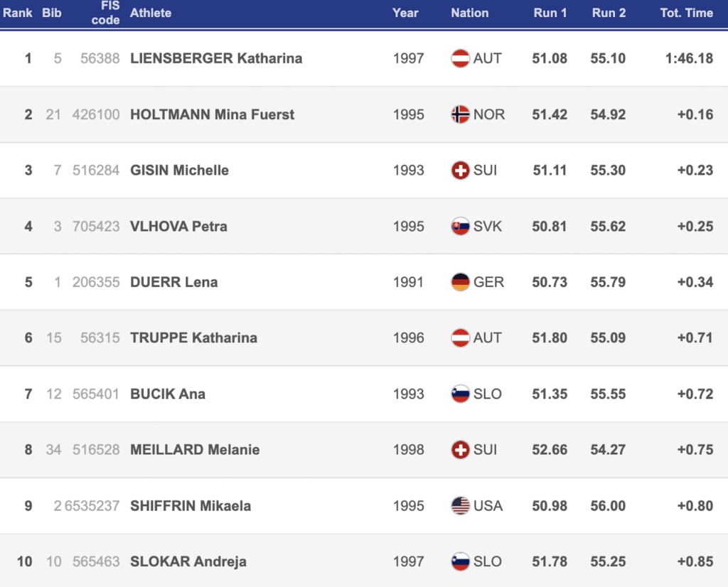
Task: Click FIS code 206355
Action: (x=96, y=282)
